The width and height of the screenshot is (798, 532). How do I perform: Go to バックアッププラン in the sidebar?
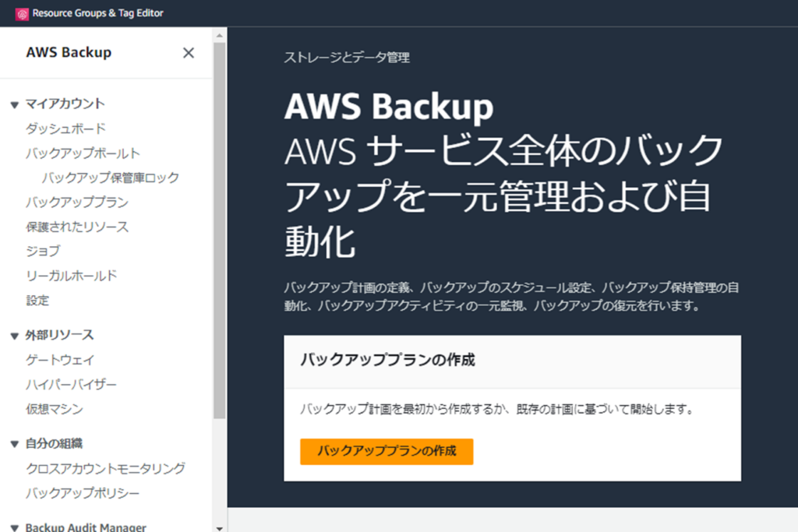point(77,202)
